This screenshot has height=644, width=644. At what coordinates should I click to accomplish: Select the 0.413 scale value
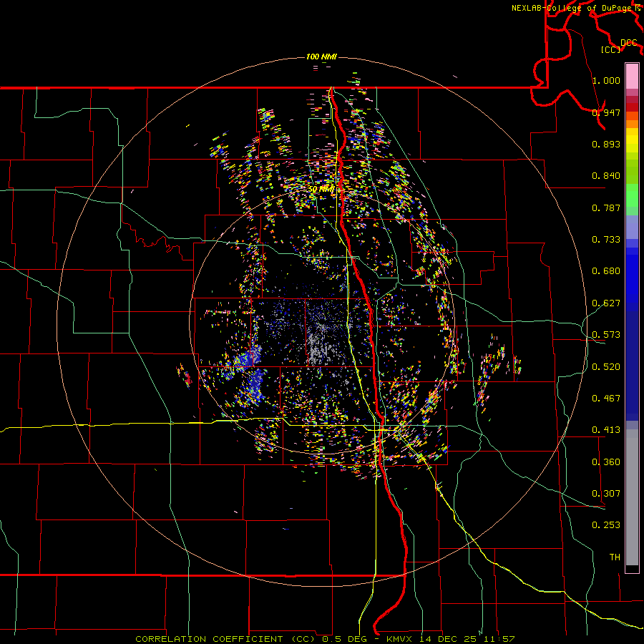pos(606,430)
